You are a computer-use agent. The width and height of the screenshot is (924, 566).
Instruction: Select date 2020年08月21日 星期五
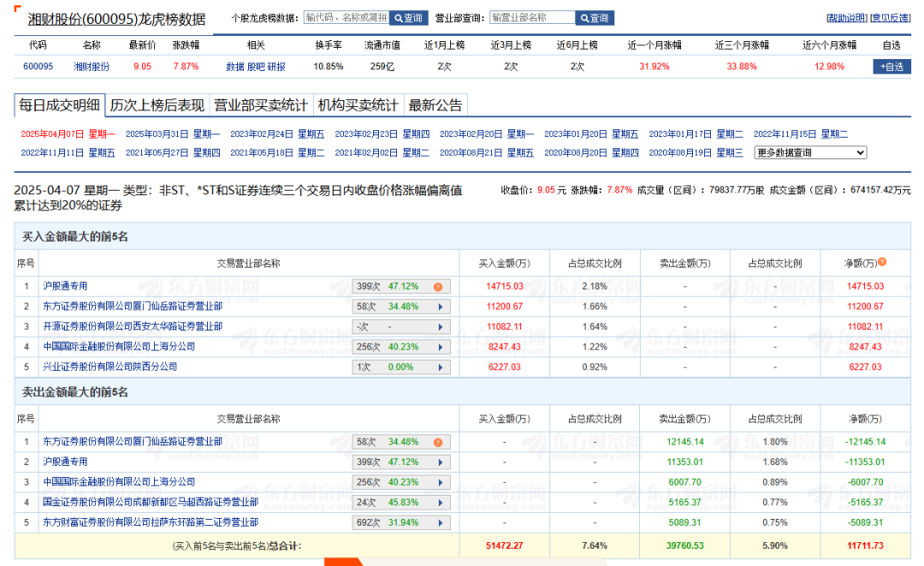coord(487,152)
